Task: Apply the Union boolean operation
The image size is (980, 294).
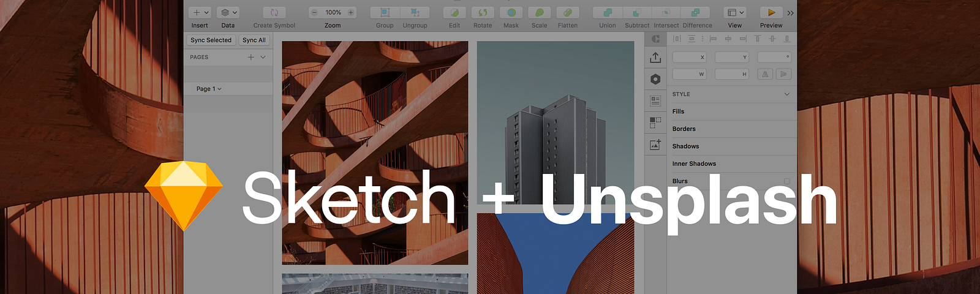Action: (x=607, y=12)
